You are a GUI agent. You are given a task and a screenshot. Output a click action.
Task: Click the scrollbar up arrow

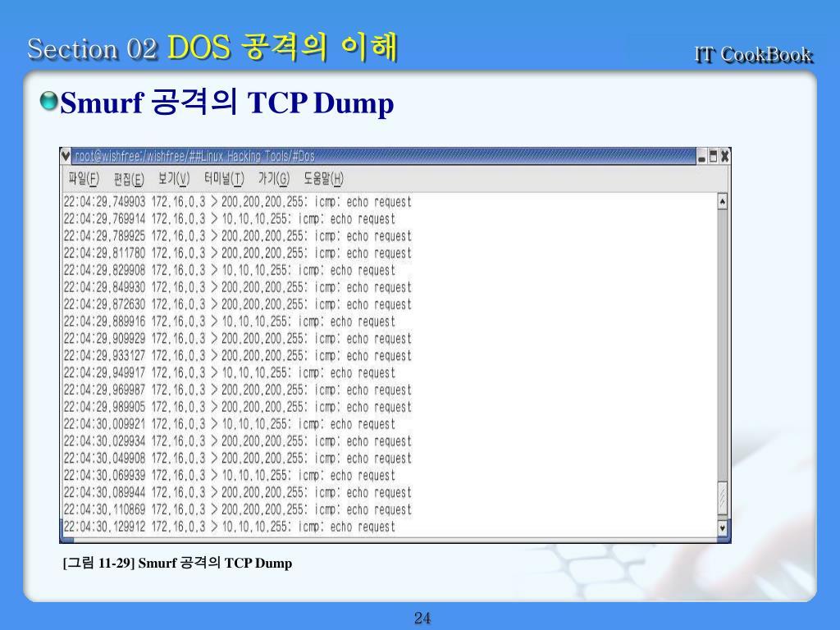pos(722,202)
